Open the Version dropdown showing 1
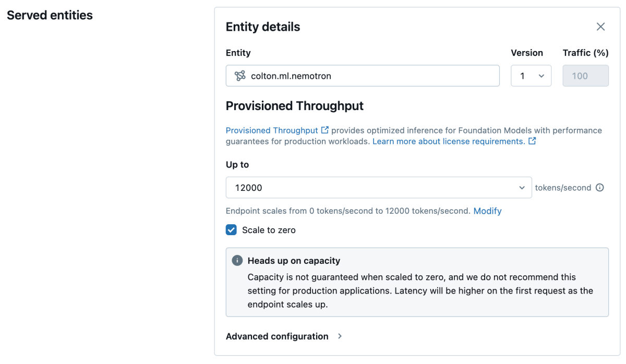This screenshot has width=626, height=364. [531, 76]
